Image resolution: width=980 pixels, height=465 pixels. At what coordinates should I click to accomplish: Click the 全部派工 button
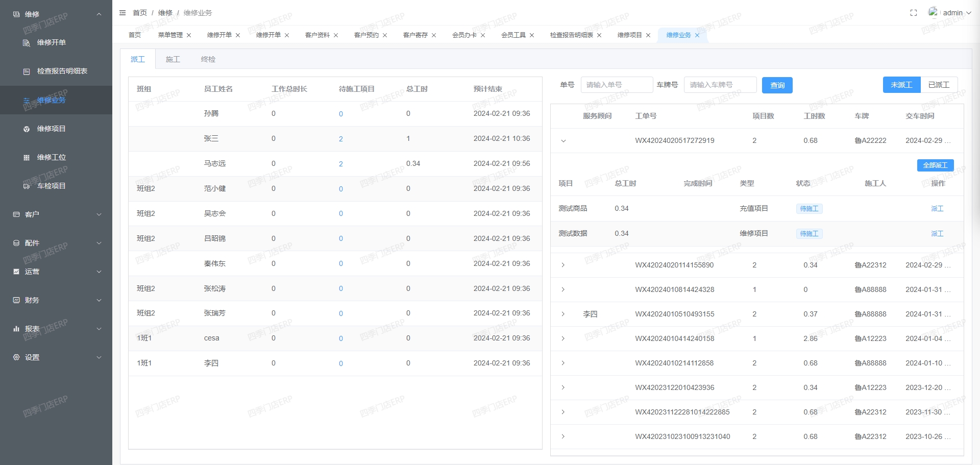[x=935, y=165]
